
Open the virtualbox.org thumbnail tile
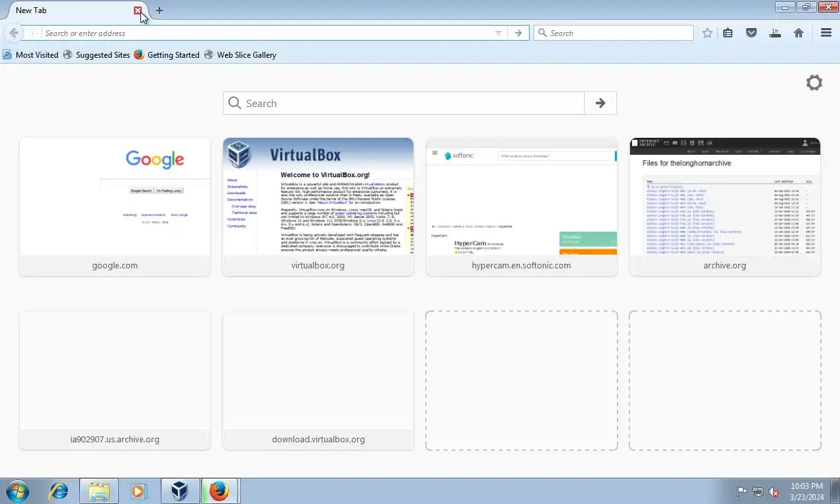coord(318,207)
